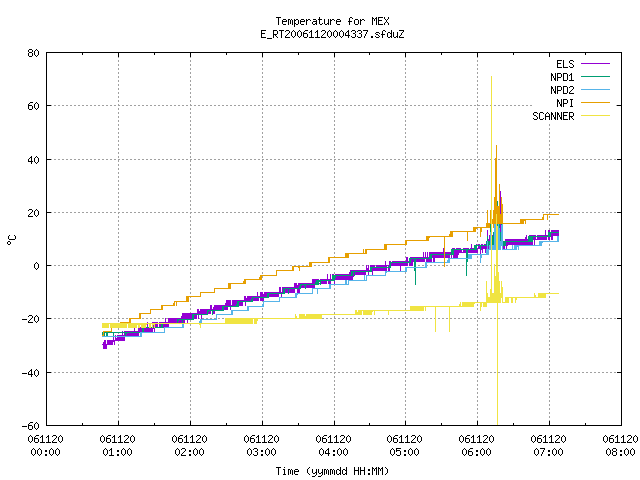
Task: Click the NPD1 legend label
Action: pos(562,77)
